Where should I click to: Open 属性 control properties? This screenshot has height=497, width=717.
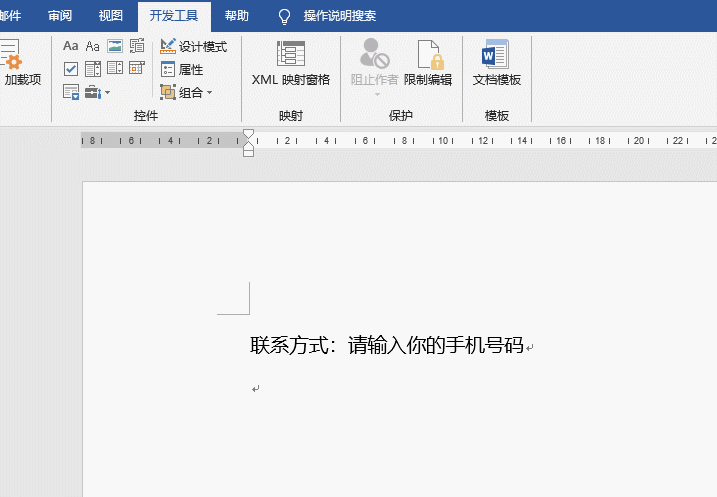182,69
